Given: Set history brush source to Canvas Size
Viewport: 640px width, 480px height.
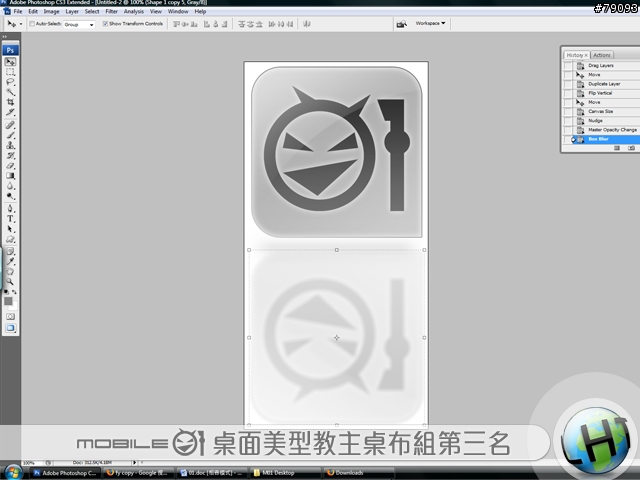Looking at the screenshot, I should [x=568, y=111].
